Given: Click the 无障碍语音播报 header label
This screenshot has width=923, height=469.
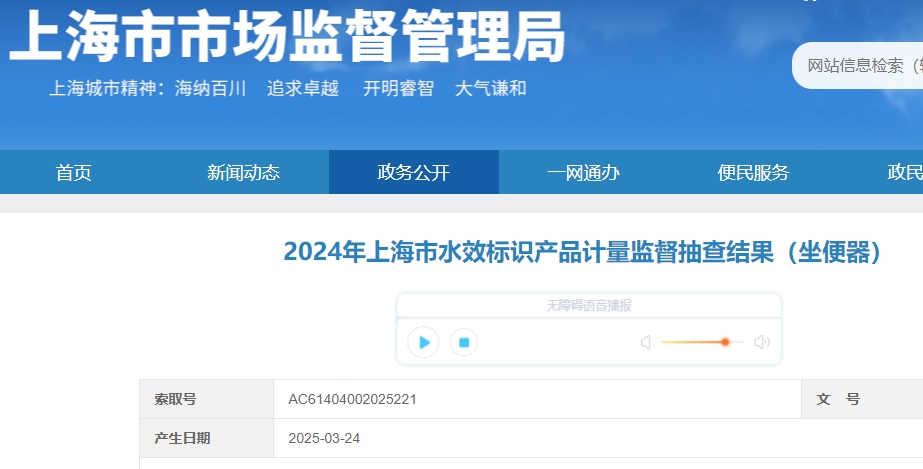Looking at the screenshot, I should pyautogui.click(x=588, y=306).
